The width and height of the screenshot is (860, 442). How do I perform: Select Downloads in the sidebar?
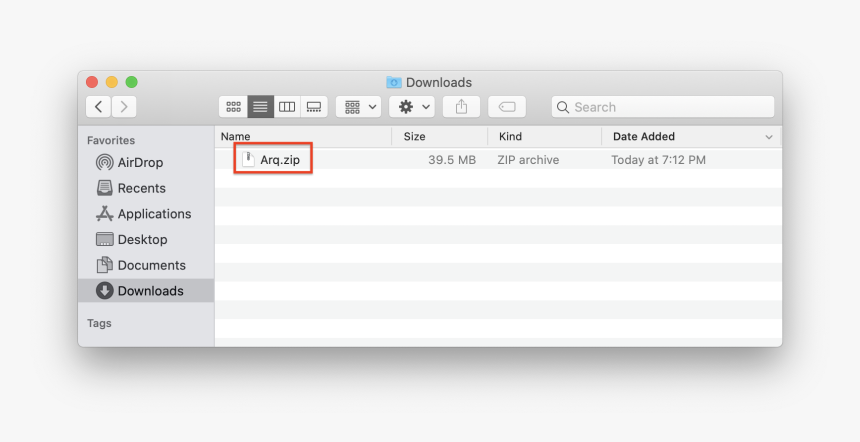150,291
